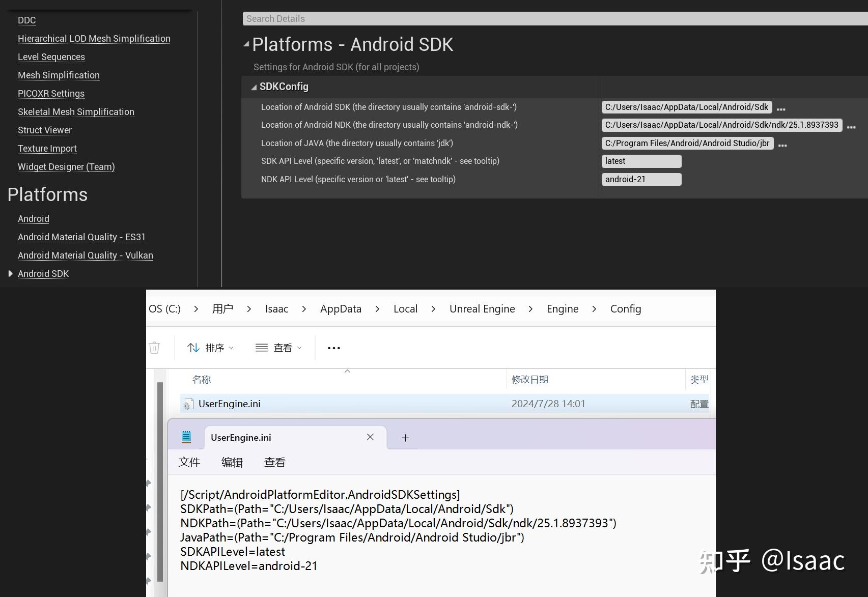The width and height of the screenshot is (868, 597).
Task: Open a new Notepad tab with plus icon
Action: 404,437
